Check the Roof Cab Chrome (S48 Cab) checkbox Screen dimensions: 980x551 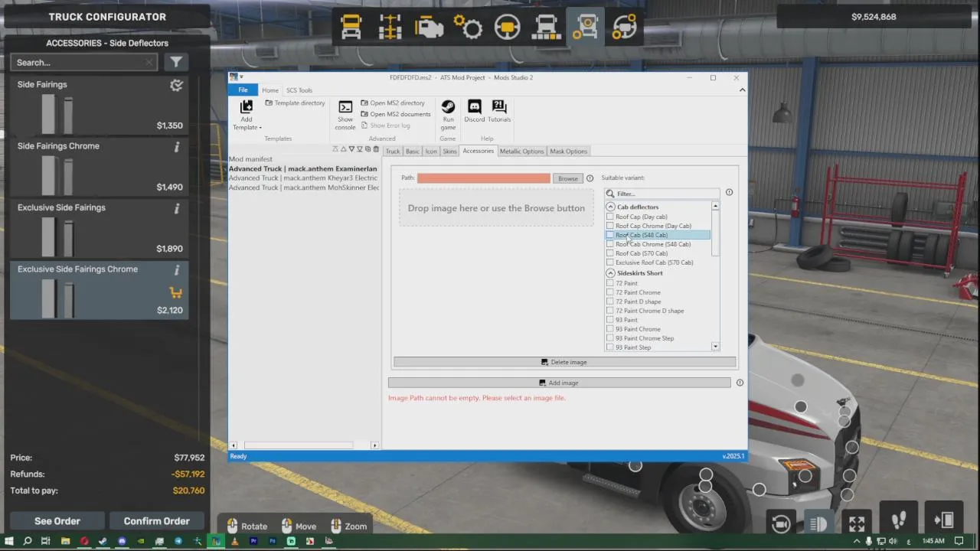(x=610, y=244)
